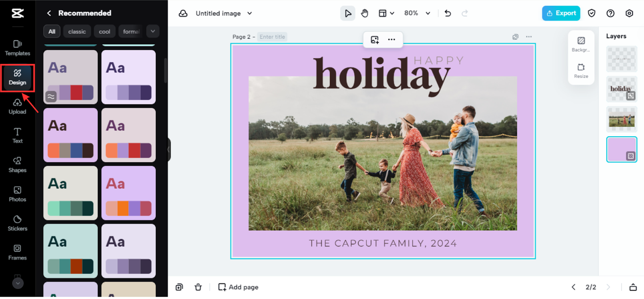Apply teal theme with rust orange swatch
The height and width of the screenshot is (299, 644).
click(70, 251)
